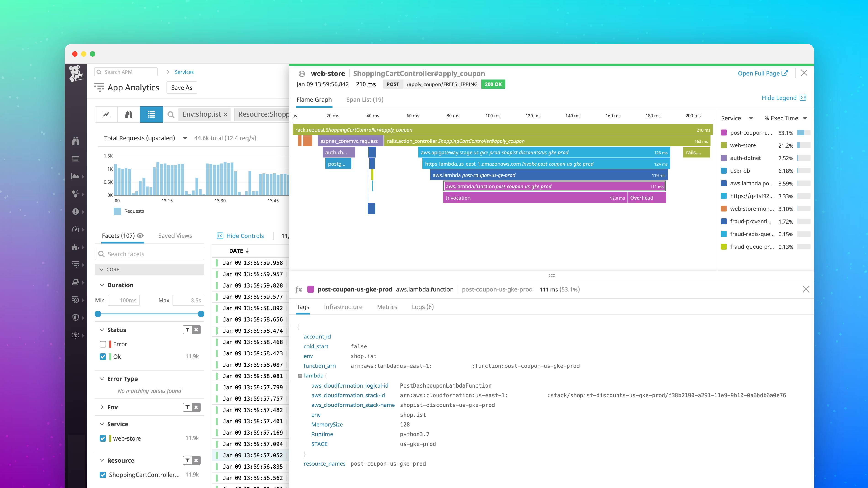Screen dimensions: 868x488
Task: Open the Security shield icon in sidebar
Action: 76,317
